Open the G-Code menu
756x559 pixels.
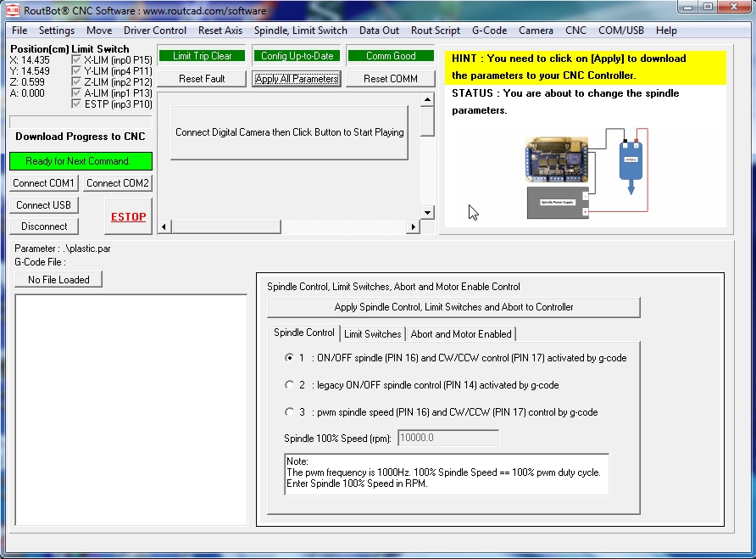[489, 31]
